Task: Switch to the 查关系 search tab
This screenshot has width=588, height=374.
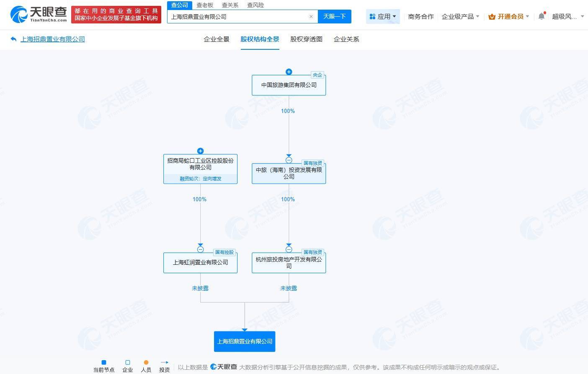Action: [x=230, y=5]
